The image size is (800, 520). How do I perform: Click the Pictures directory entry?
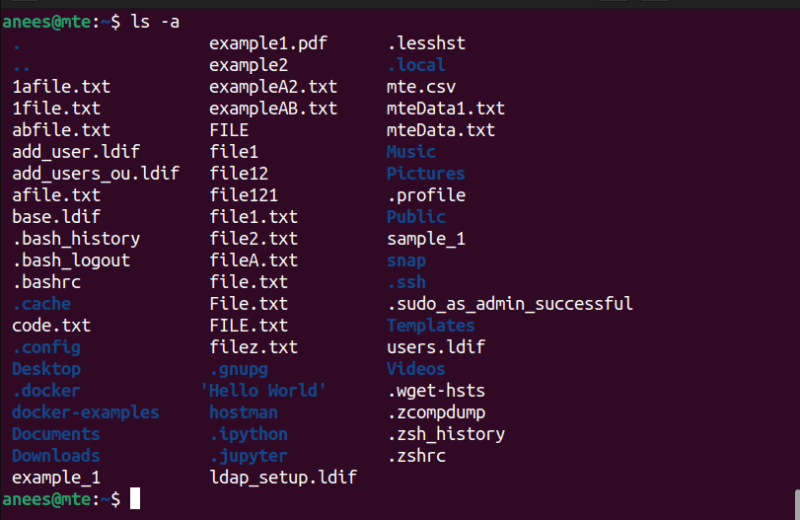(x=426, y=173)
